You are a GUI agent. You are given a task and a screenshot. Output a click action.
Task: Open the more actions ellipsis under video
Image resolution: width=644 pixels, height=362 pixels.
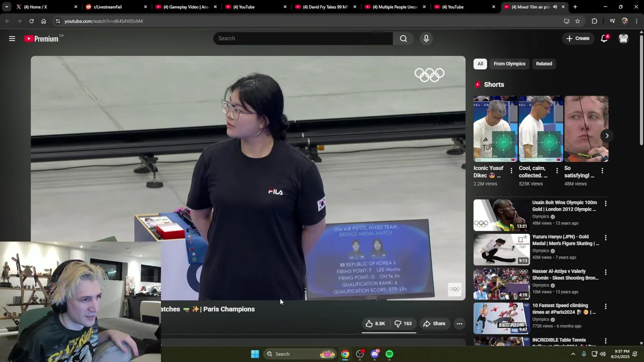coord(459,324)
